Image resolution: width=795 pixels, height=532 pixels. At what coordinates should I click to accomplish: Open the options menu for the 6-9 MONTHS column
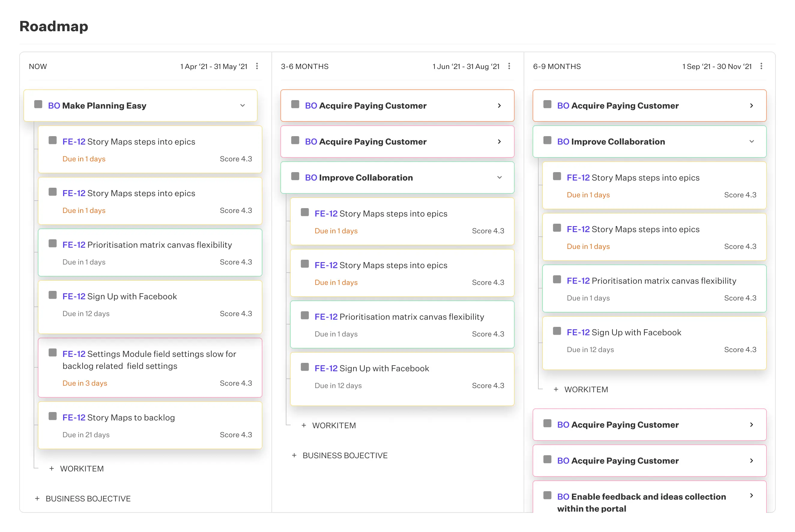(x=762, y=67)
